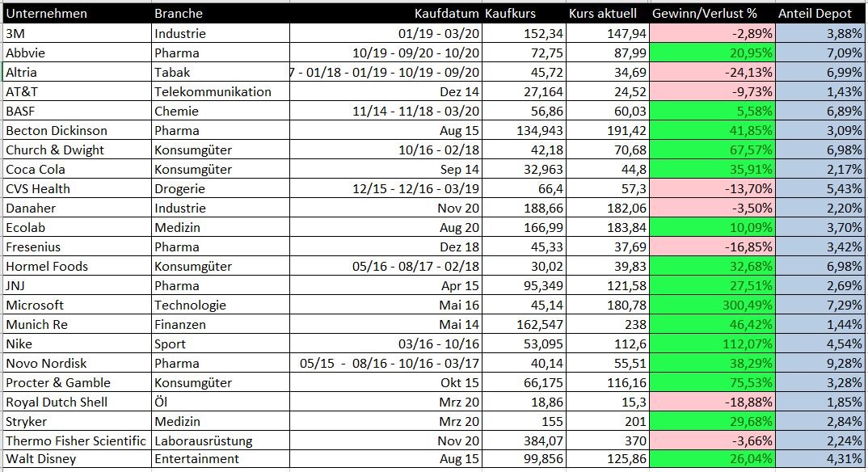Click Microsoft's 300,49% gain cell
The height and width of the screenshot is (472, 868).
[x=711, y=306]
